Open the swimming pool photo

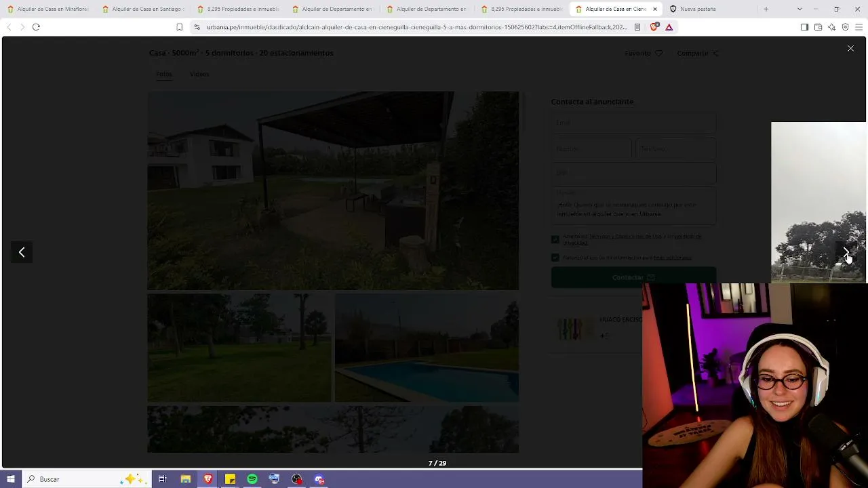(427, 348)
